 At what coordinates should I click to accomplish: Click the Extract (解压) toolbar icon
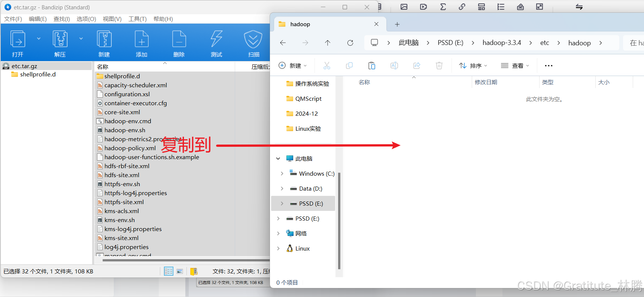click(60, 39)
